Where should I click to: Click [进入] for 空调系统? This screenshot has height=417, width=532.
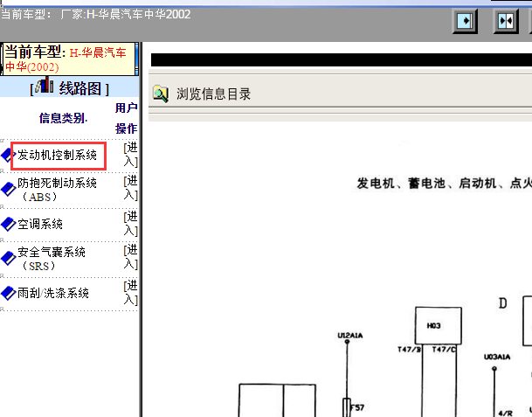(131, 223)
